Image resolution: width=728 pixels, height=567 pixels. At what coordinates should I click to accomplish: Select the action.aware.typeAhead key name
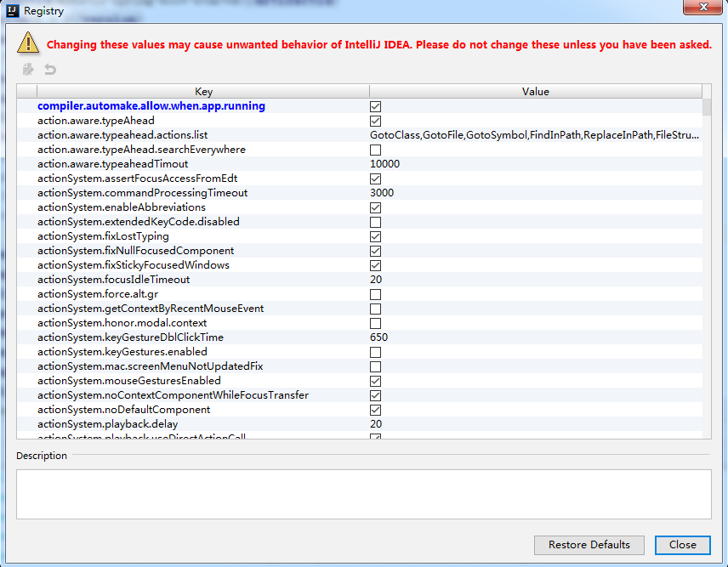point(95,121)
